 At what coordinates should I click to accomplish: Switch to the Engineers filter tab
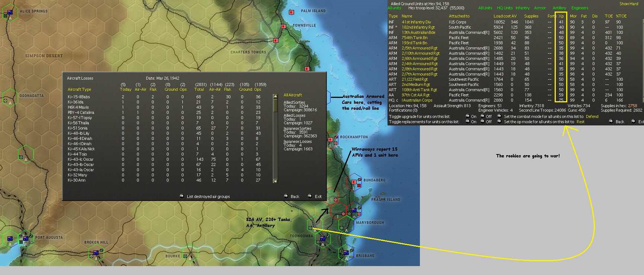[x=580, y=8]
